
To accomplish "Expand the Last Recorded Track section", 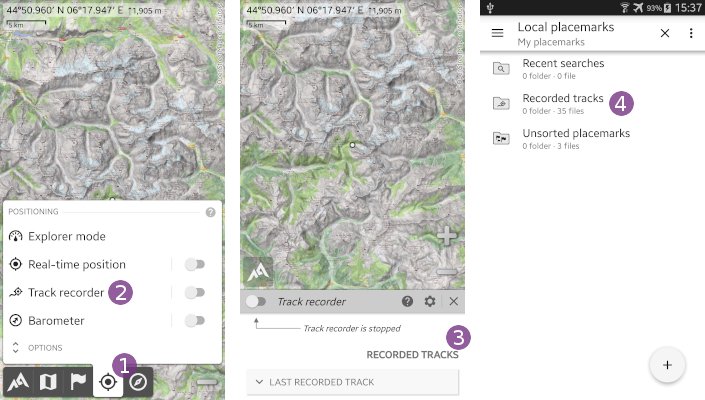I will point(351,382).
